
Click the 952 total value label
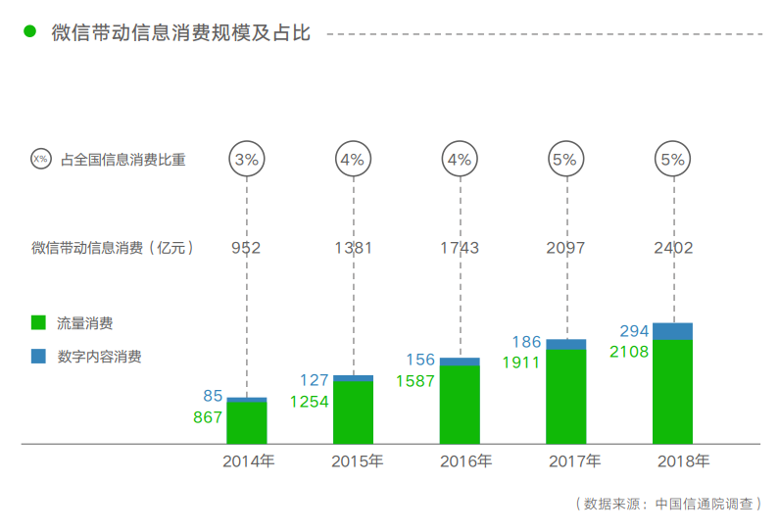click(x=247, y=248)
